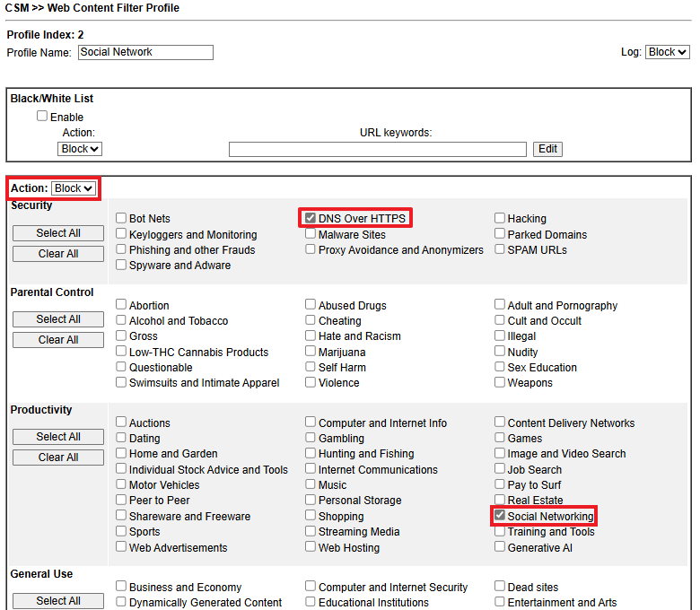Expand the Black/White List Action dropdown

[x=80, y=149]
